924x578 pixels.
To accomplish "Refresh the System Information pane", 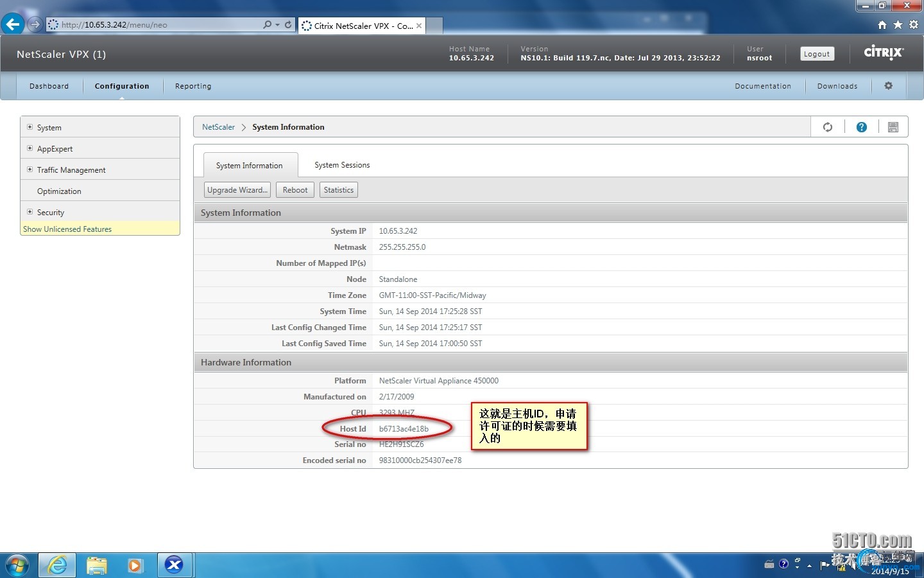I will tap(828, 127).
